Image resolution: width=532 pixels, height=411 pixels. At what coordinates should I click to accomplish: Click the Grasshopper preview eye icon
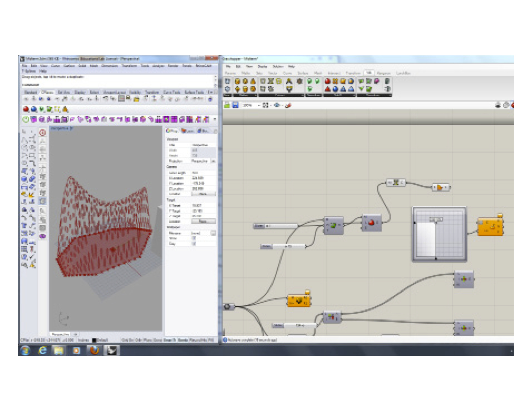pyautogui.click(x=276, y=105)
